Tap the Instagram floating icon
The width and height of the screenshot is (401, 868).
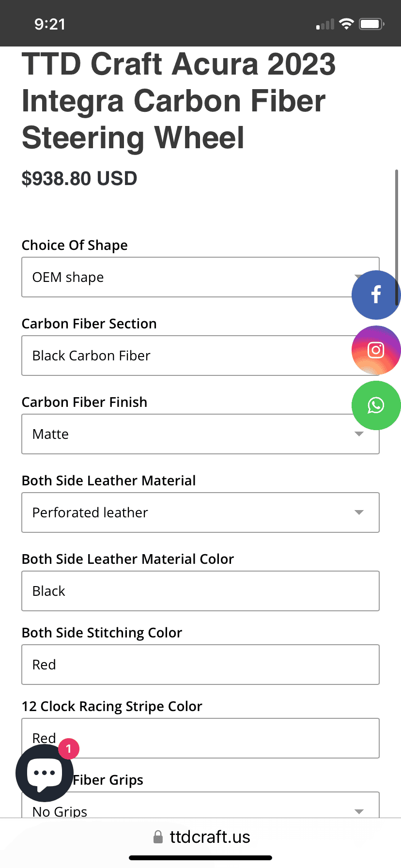[x=376, y=350]
